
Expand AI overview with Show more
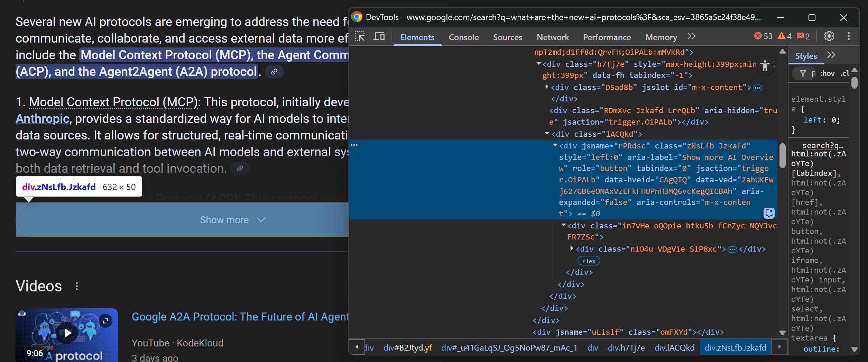[x=233, y=220]
